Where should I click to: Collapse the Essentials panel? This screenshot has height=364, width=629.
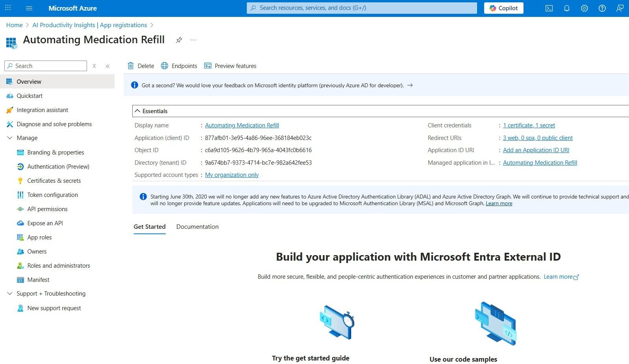point(137,111)
